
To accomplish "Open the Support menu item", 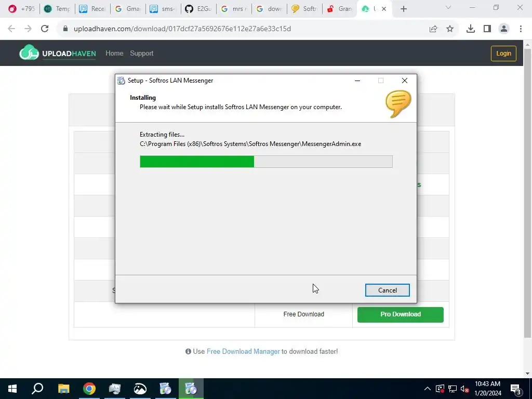I will coord(141,54).
